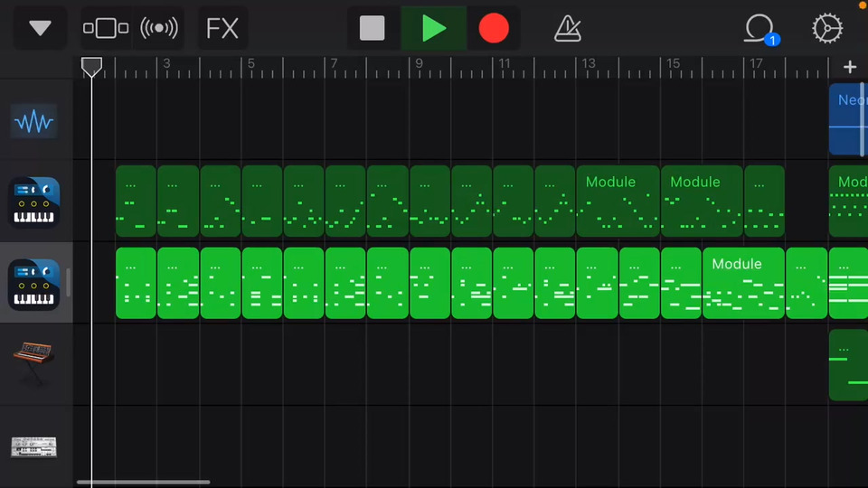Screen dimensions: 868x488
Task: Select the vintage keyboard track icon
Action: (33, 363)
